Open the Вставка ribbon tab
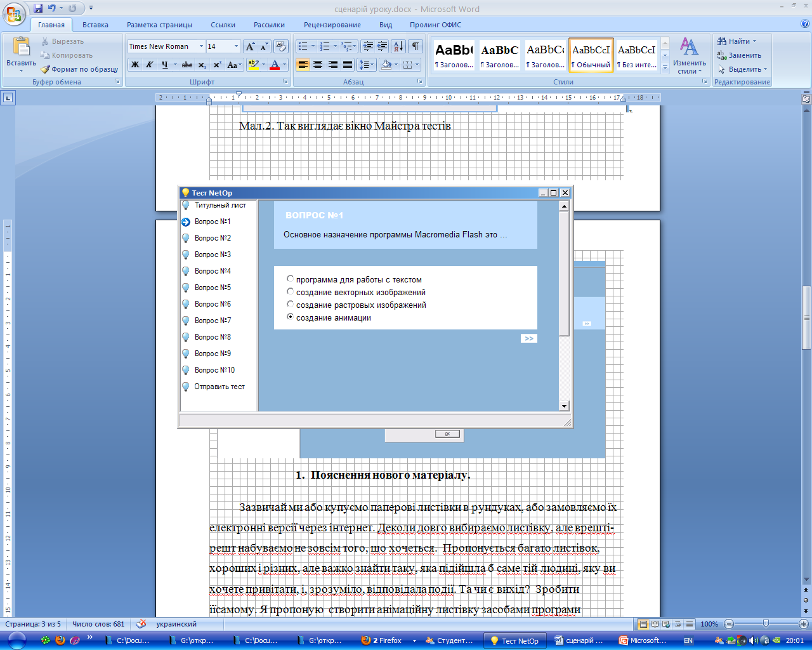This screenshot has height=650, width=812. tap(95, 25)
